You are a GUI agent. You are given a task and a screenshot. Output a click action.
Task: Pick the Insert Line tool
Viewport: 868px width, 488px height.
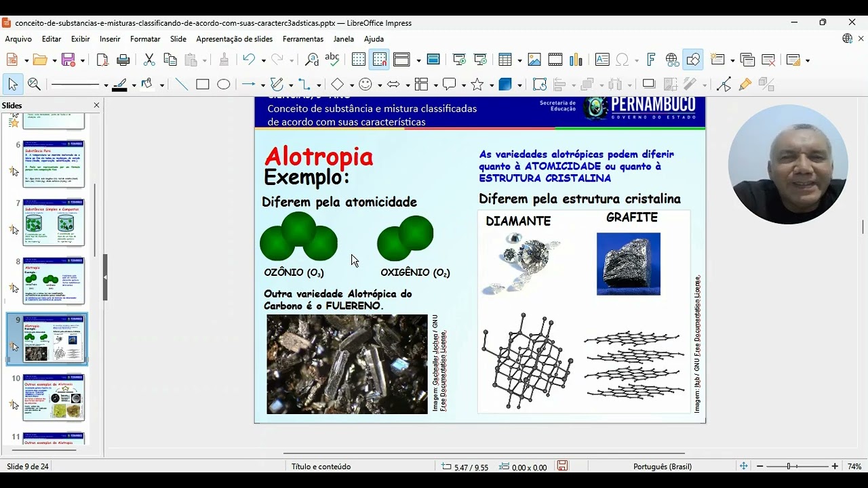tap(182, 85)
